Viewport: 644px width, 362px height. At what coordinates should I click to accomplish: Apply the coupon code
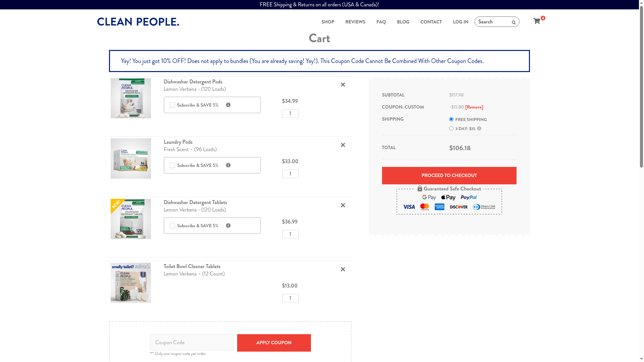click(274, 343)
